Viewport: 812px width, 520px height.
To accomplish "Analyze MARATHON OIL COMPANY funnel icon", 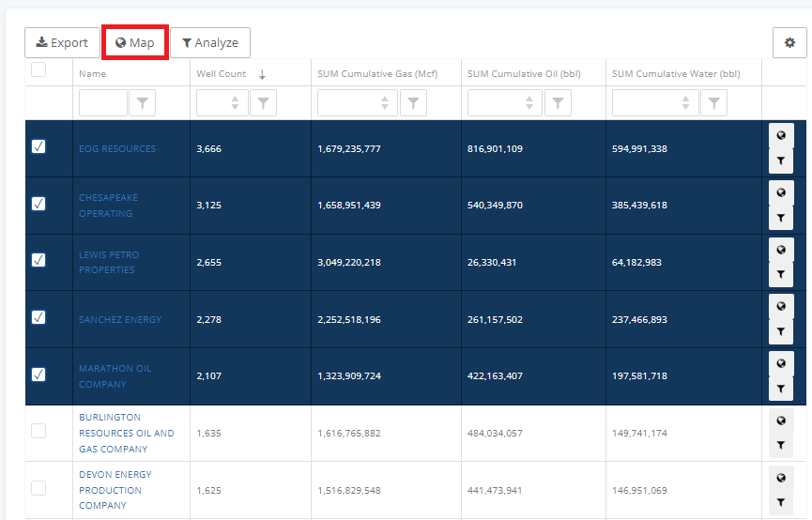I will click(x=781, y=389).
